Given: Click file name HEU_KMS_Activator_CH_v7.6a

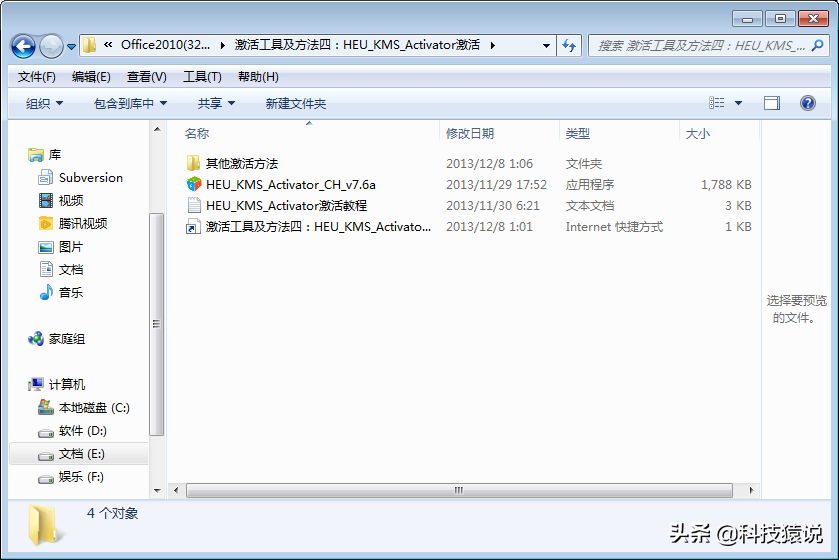Looking at the screenshot, I should (291, 185).
